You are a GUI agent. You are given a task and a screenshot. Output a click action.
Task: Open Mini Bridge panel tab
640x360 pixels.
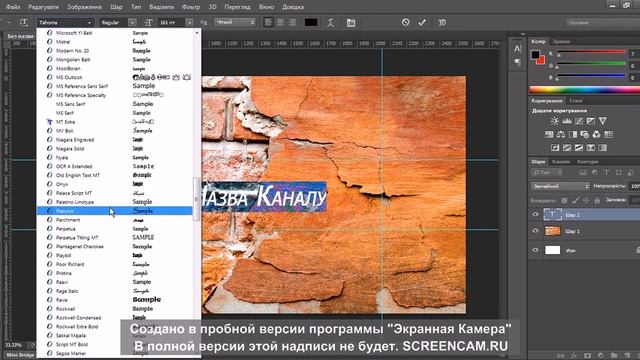point(20,355)
